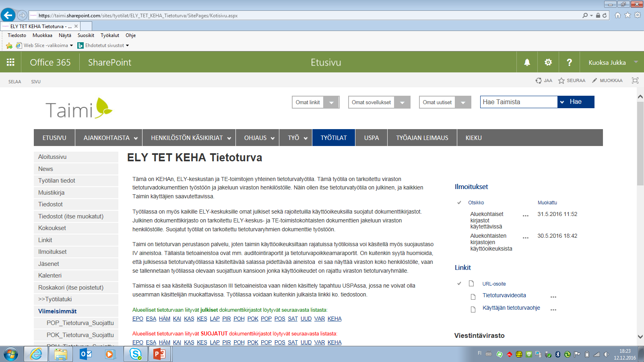Open the Muokkaa menu
This screenshot has height=362, width=644.
click(x=42, y=35)
